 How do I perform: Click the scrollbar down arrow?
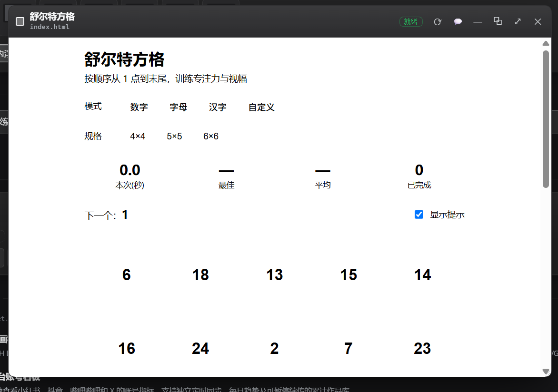546,372
